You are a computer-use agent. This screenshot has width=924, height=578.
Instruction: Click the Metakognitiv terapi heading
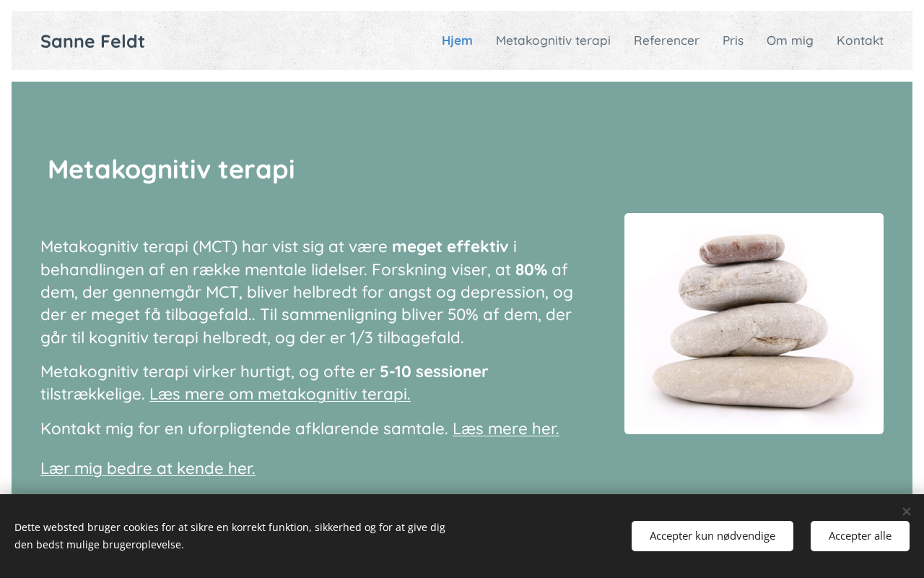[x=171, y=169]
